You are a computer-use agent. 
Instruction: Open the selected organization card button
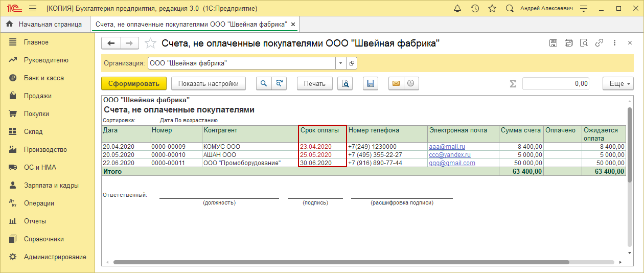(352, 63)
